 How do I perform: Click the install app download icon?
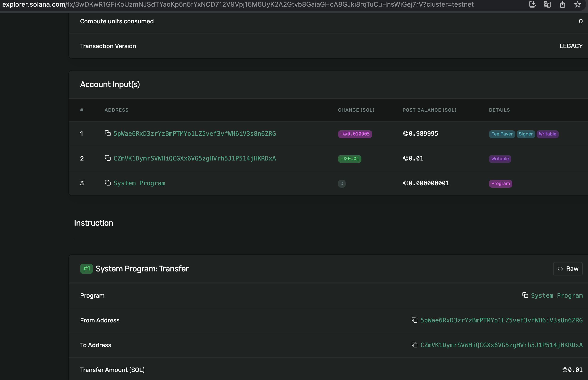[x=532, y=4]
